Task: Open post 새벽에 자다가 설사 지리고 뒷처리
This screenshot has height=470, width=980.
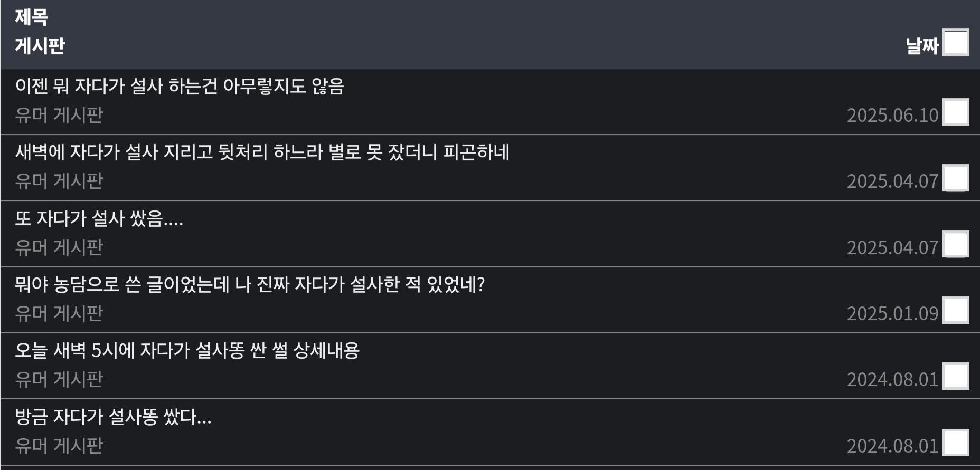Action: (x=262, y=152)
